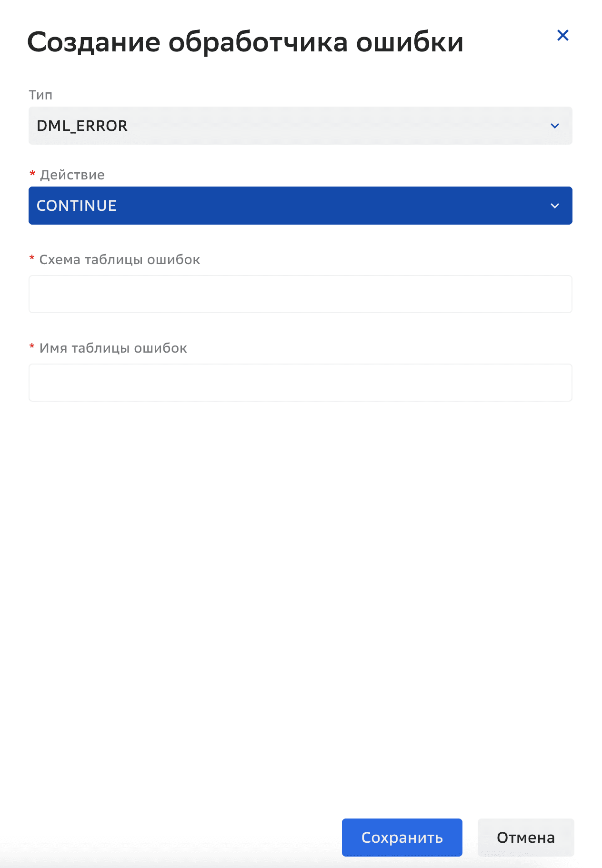Click the dialog title Создание обработчика ошибки

[245, 42]
